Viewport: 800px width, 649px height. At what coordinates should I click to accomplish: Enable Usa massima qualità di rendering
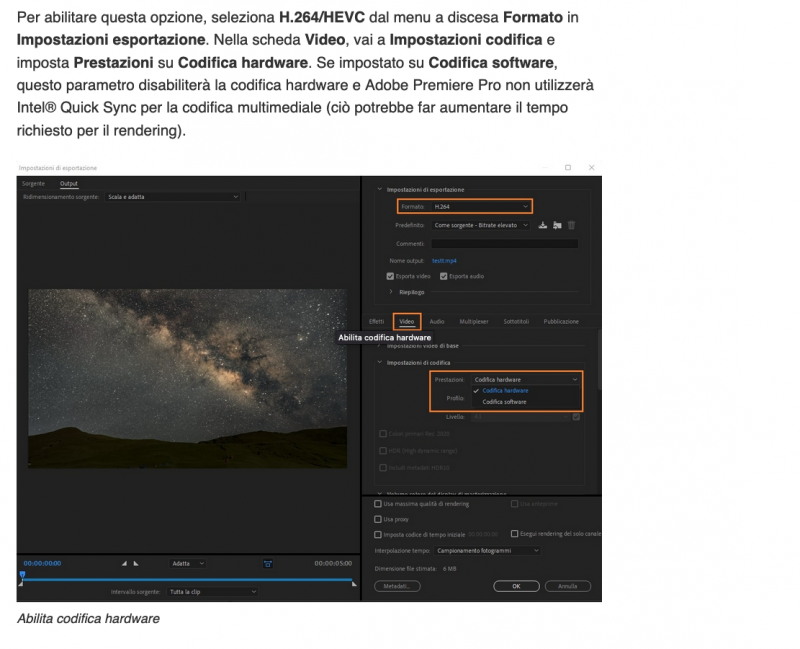click(x=377, y=504)
